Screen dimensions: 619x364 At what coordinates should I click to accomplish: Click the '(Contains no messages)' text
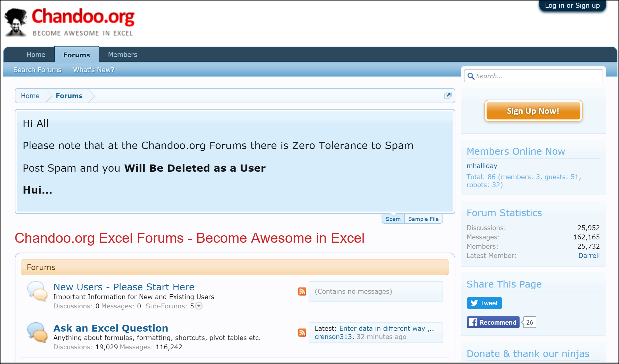[x=353, y=291]
